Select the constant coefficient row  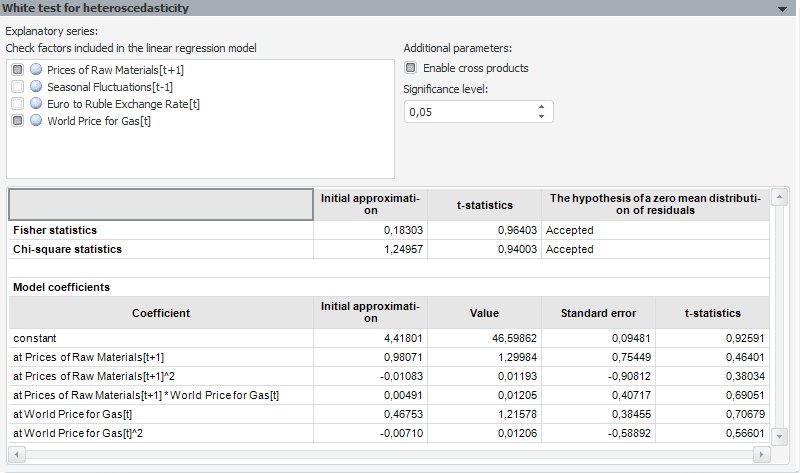tap(160, 338)
